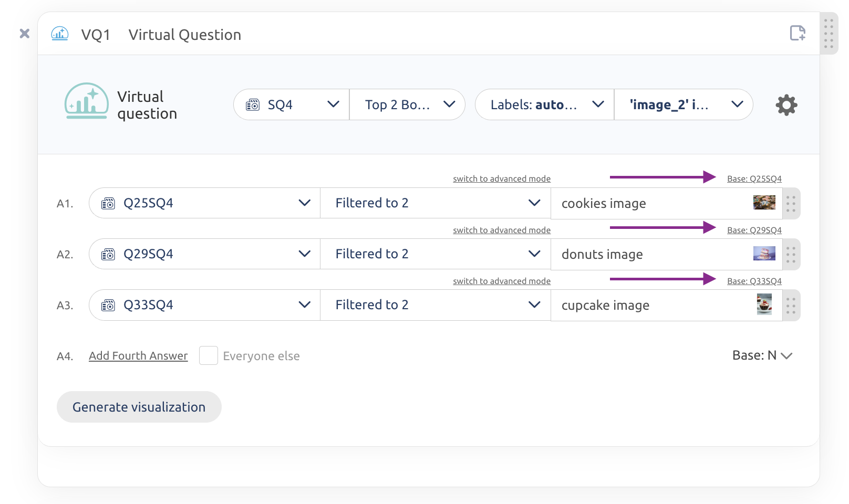Open the donuts image thumbnail

click(x=764, y=254)
